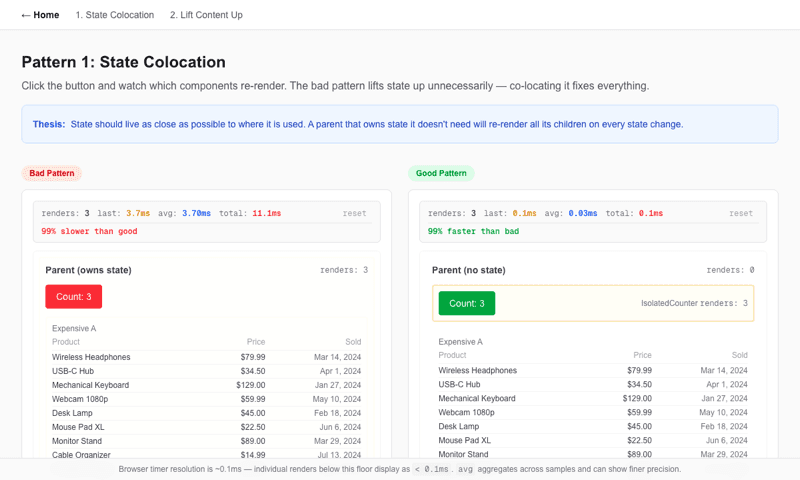The image size is (800, 480).
Task: Click the 'avg' code snippet in footer
Action: [465, 469]
